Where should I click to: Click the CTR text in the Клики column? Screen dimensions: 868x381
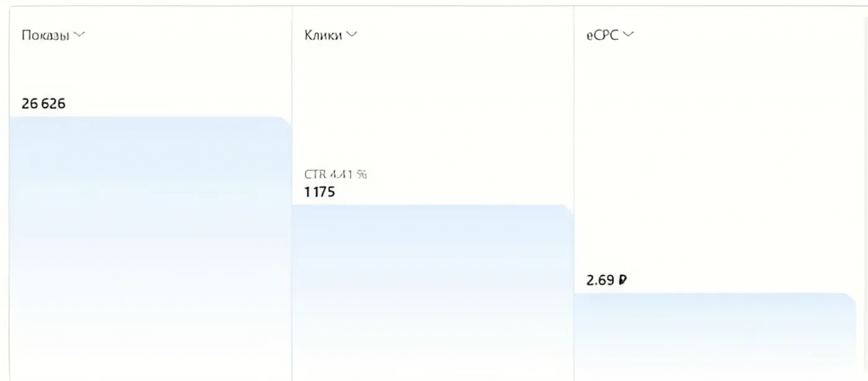pyautogui.click(x=314, y=175)
